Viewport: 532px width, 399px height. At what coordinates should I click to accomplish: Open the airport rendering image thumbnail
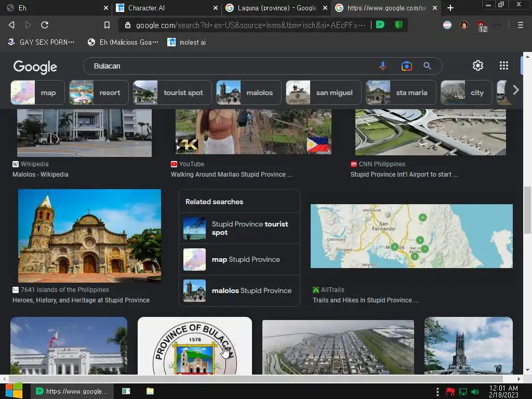click(431, 132)
